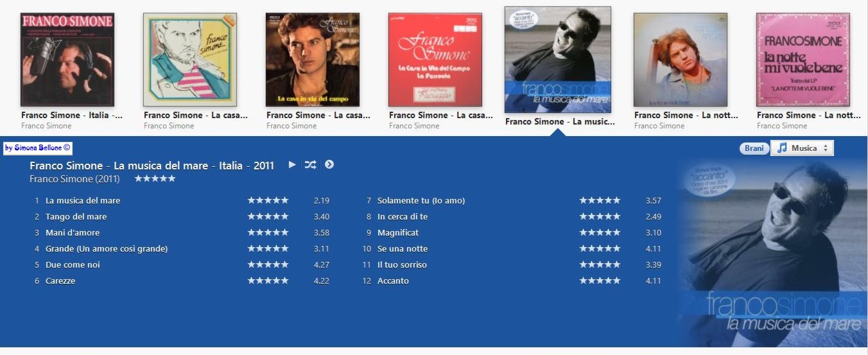Shuffle the album tracks
This screenshot has width=868, height=355.
(x=310, y=164)
